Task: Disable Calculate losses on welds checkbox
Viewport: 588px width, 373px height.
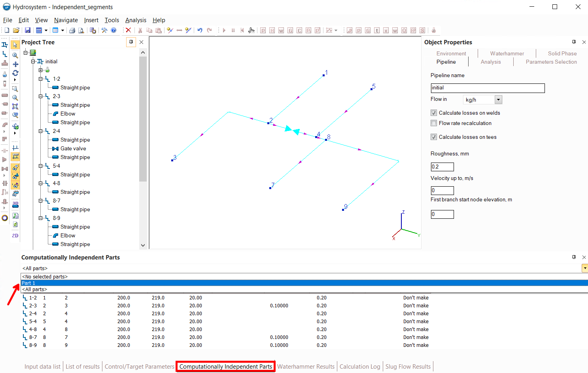Action: (x=434, y=113)
